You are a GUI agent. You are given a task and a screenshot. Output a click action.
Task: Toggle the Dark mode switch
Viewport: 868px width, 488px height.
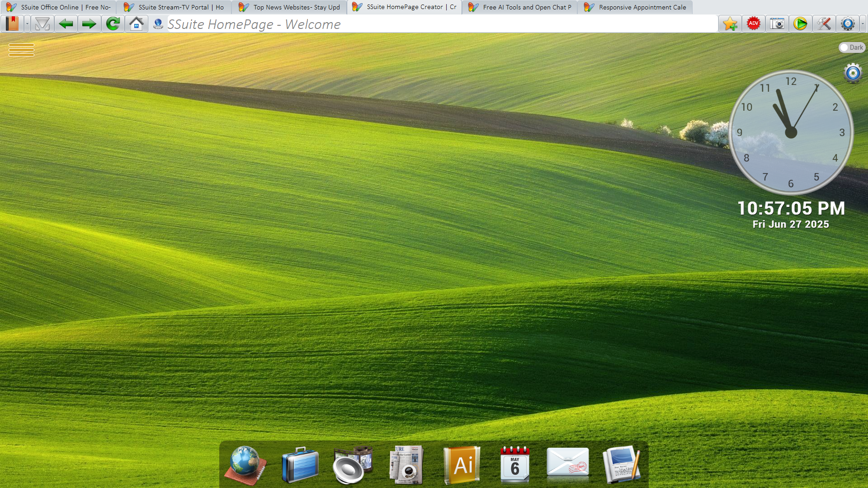point(851,47)
